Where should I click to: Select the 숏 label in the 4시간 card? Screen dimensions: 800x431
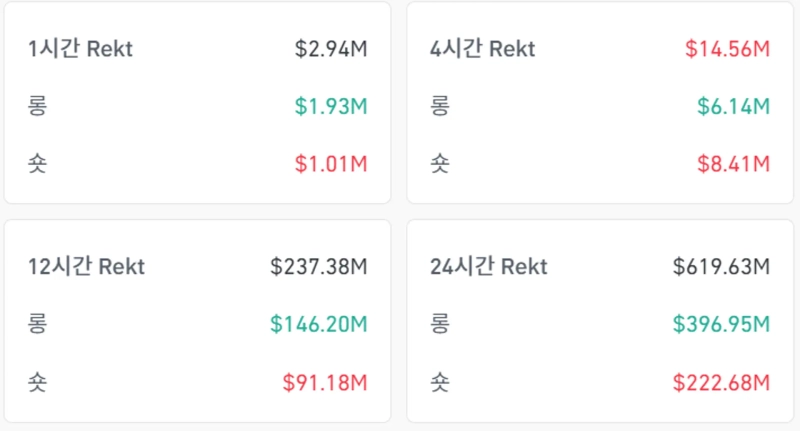(440, 163)
